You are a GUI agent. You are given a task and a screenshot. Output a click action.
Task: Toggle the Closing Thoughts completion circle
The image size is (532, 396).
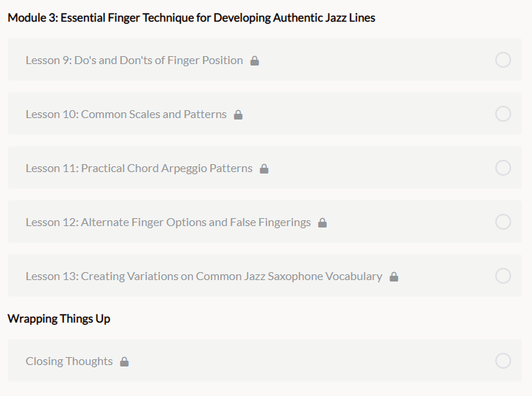tap(502, 361)
